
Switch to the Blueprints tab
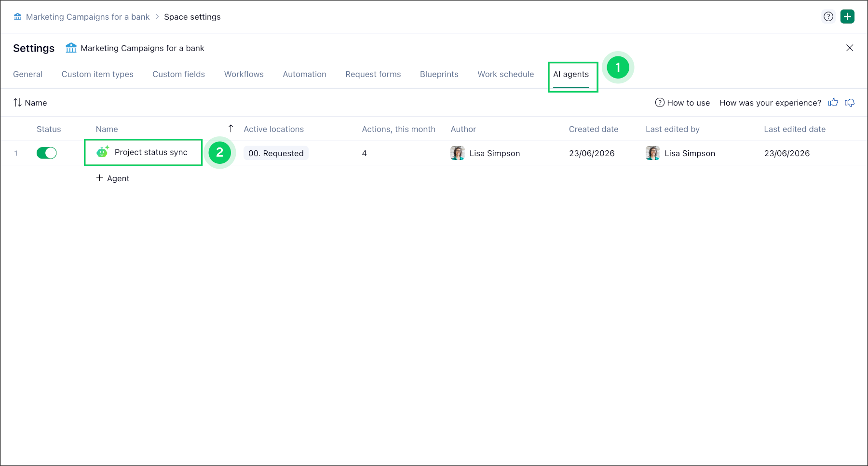pos(439,74)
